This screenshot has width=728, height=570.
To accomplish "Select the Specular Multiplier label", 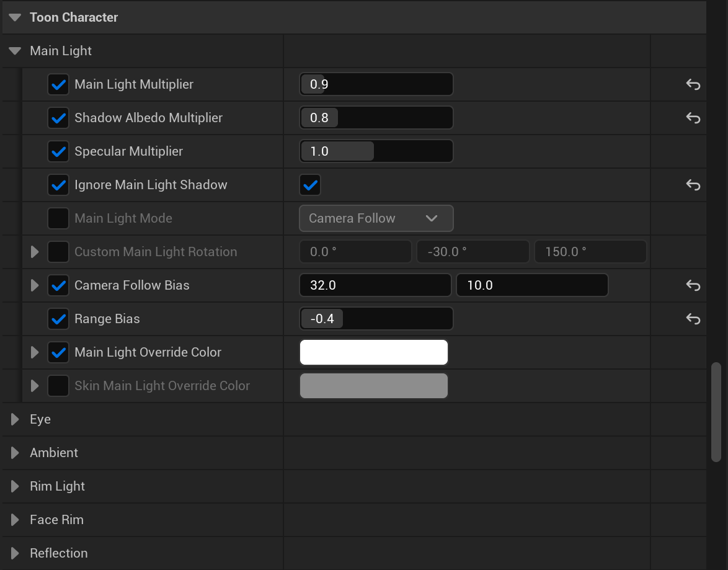I will pos(128,151).
